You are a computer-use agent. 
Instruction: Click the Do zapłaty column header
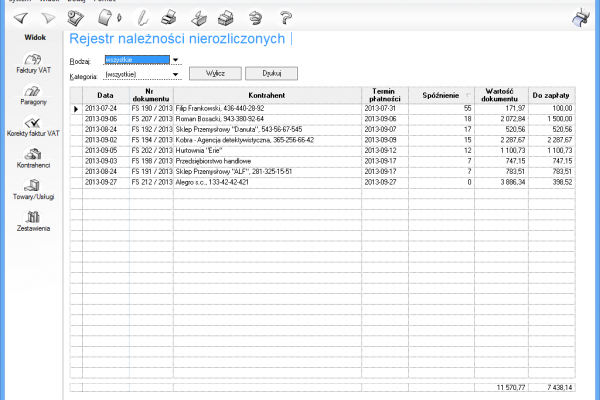[551, 95]
